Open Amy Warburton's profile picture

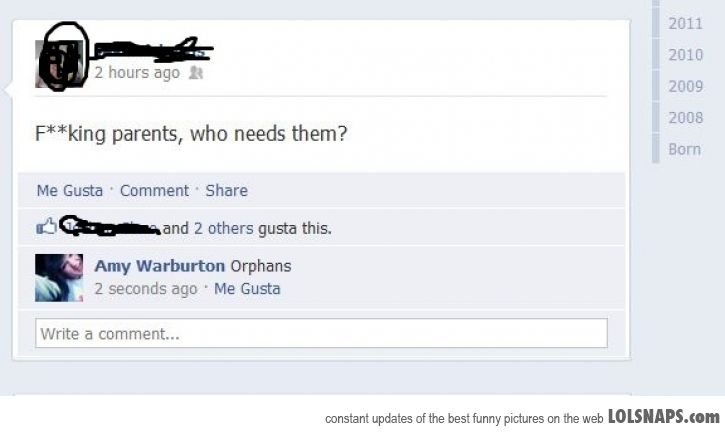click(59, 278)
